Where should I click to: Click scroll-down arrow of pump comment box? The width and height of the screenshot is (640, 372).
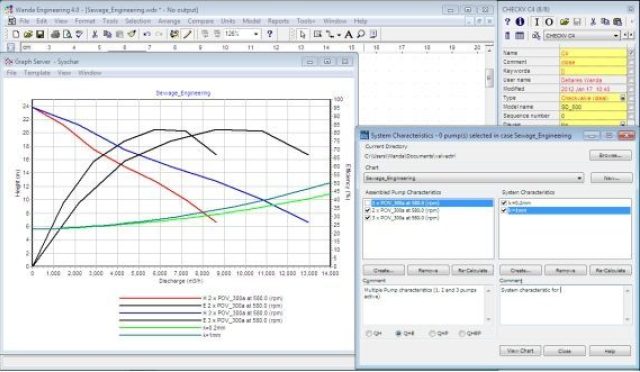[x=489, y=320]
